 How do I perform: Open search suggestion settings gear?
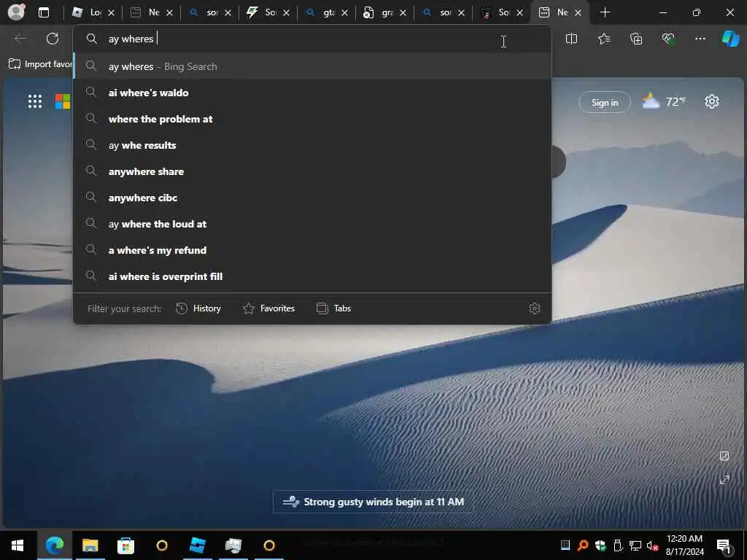coord(535,308)
